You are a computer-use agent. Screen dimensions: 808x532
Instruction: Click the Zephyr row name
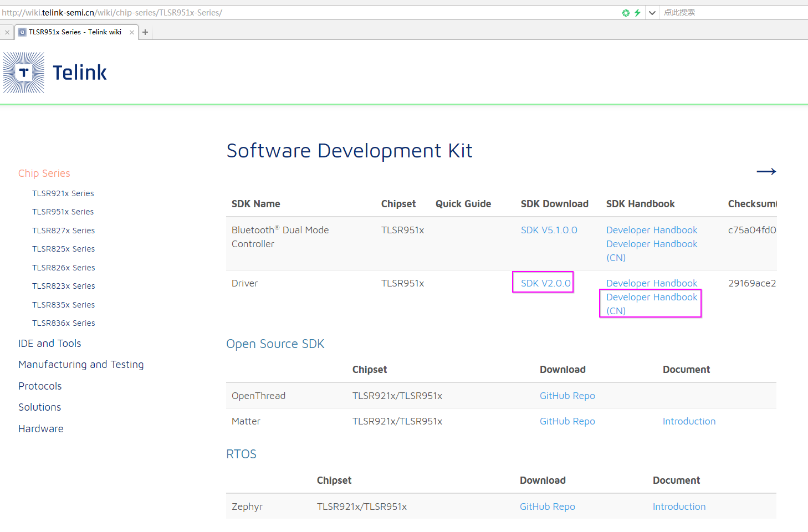[x=247, y=507]
